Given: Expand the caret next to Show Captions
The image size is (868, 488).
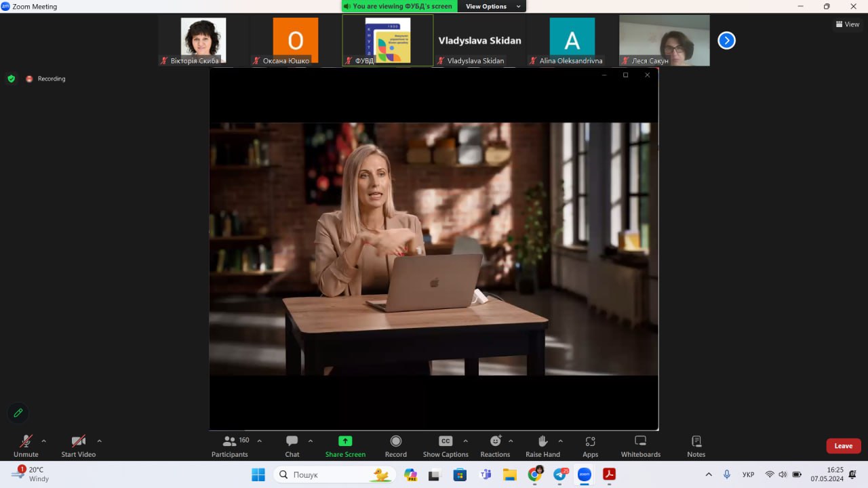Looking at the screenshot, I should click(465, 441).
